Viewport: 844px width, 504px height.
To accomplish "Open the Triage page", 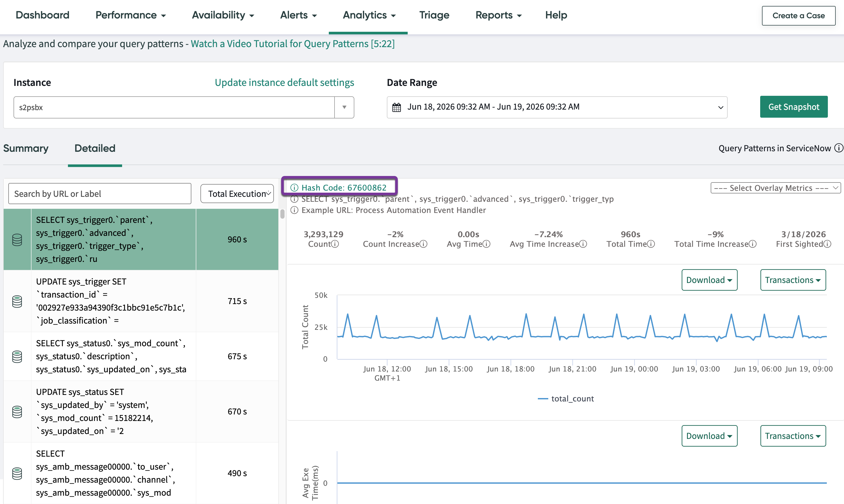I will (434, 15).
